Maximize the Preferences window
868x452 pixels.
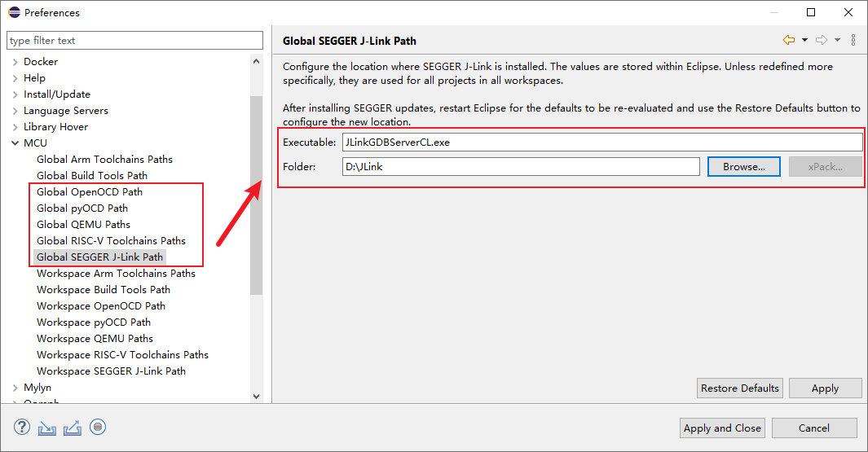[811, 12]
